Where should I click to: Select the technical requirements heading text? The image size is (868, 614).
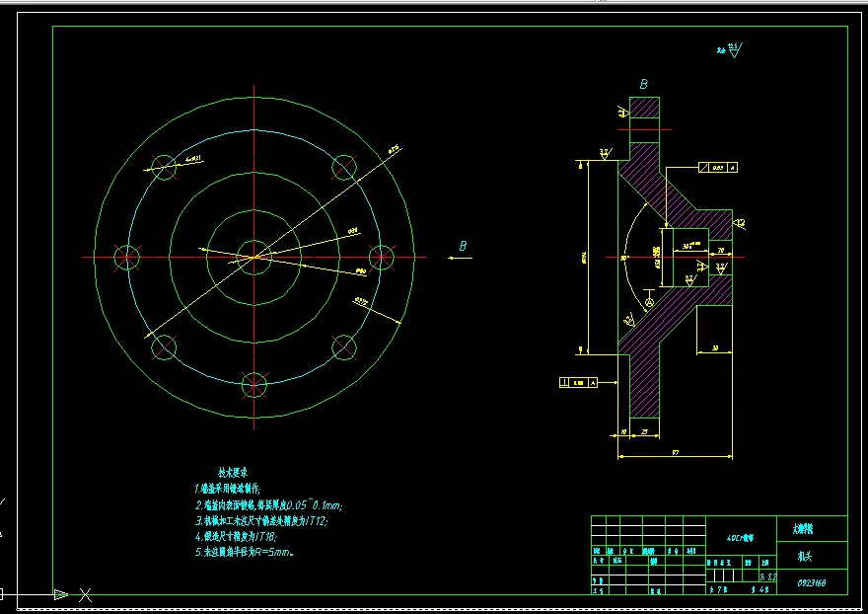233,473
